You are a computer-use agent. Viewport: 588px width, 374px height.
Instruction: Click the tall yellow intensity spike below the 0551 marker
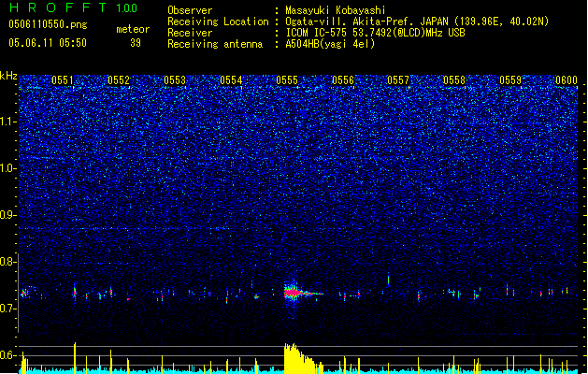click(x=75, y=358)
